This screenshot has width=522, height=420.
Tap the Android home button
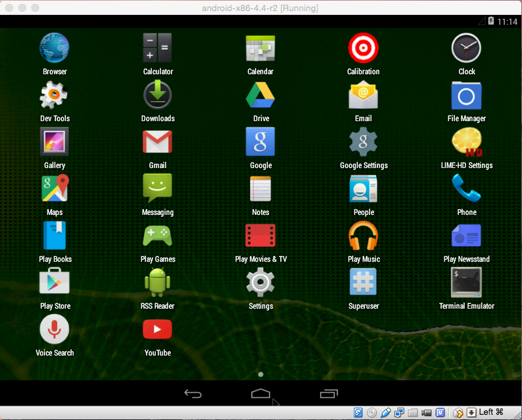pos(261,393)
